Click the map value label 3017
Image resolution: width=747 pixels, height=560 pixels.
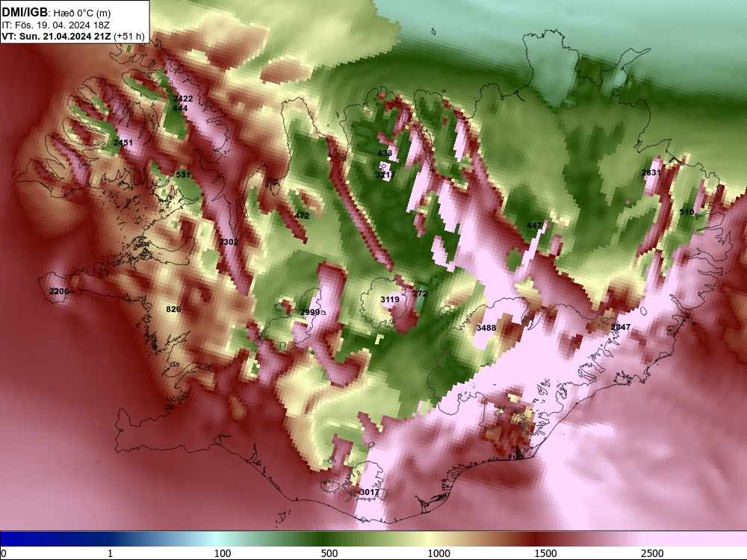click(x=370, y=492)
